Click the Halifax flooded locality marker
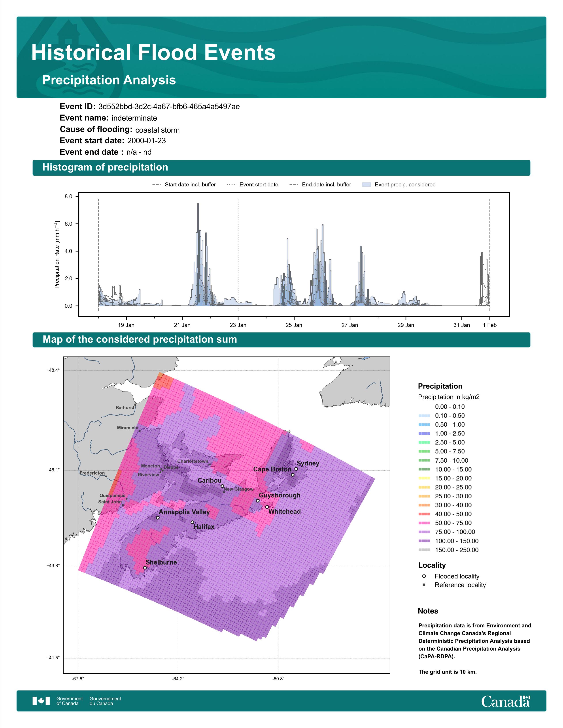 (192, 522)
